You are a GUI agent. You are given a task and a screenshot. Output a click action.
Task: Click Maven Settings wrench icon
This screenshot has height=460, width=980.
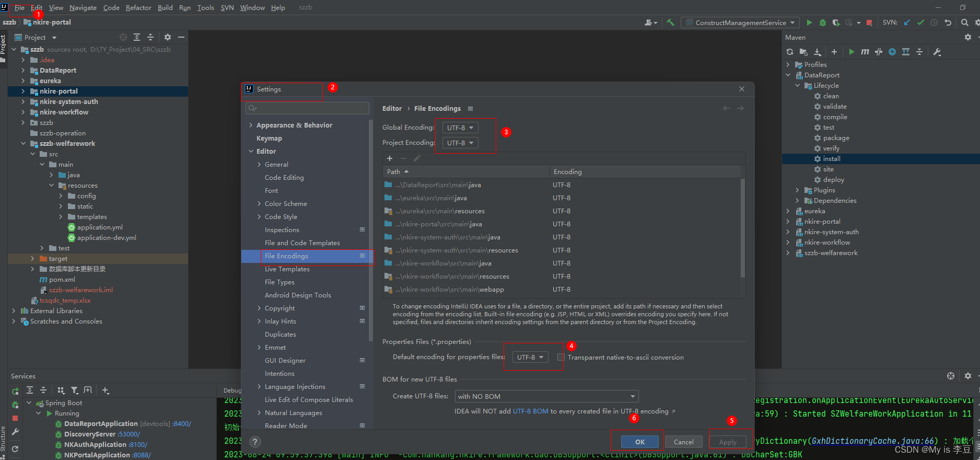937,52
